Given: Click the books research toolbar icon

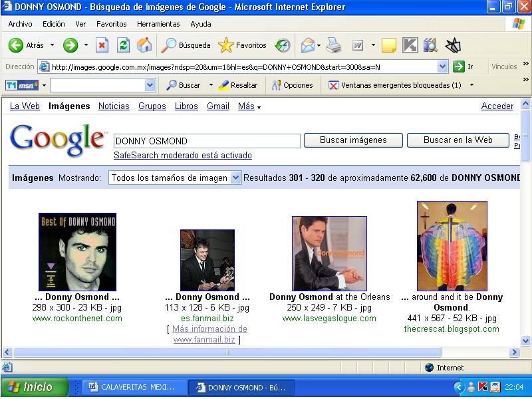Looking at the screenshot, I should click(x=430, y=45).
